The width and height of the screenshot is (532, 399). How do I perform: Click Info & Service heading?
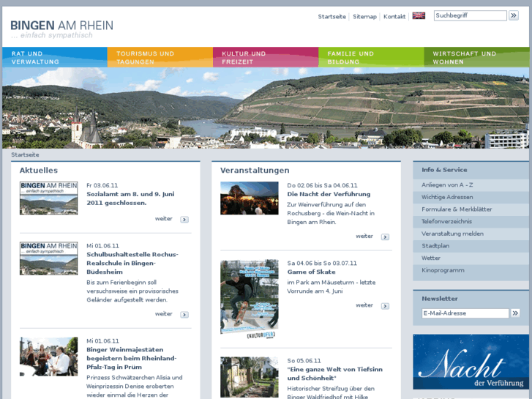tap(444, 170)
